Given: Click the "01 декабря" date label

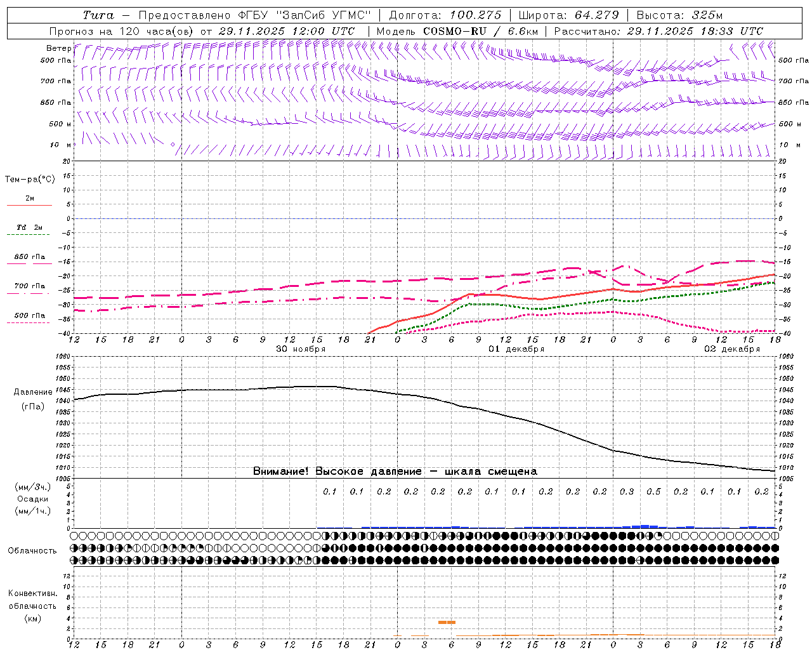Looking at the screenshot, I should tap(516, 348).
